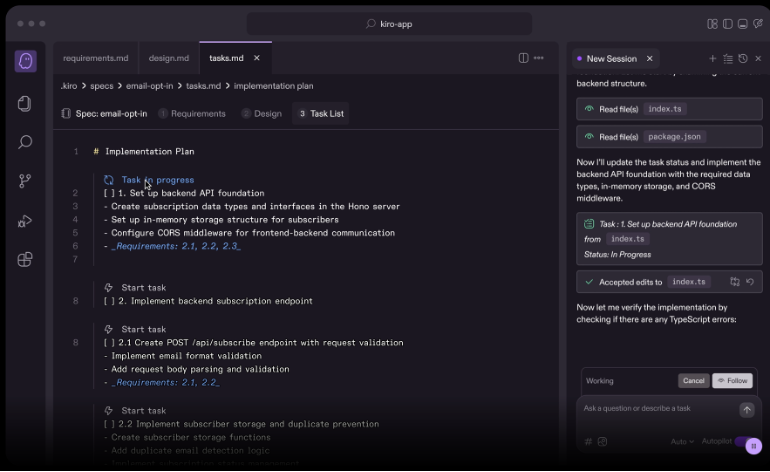Click Start task for task 2
The width and height of the screenshot is (770, 472).
coord(143,287)
